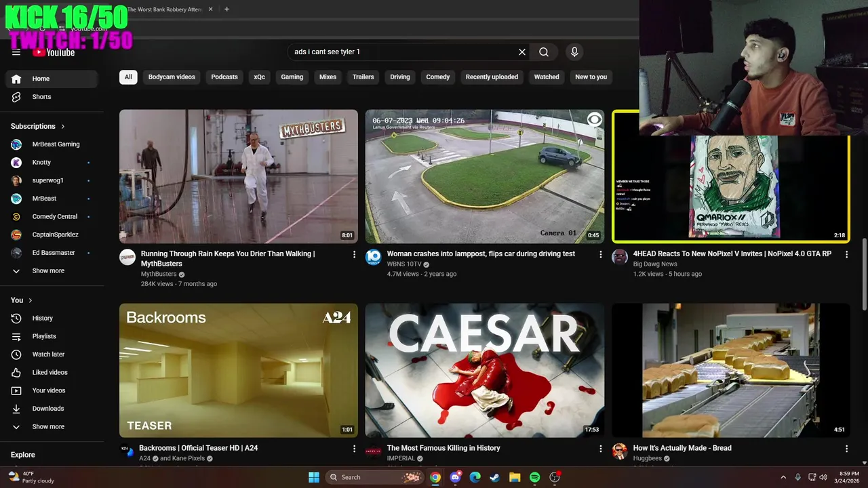868x488 pixels.
Task: Open Watch later in the sidebar
Action: point(52,354)
